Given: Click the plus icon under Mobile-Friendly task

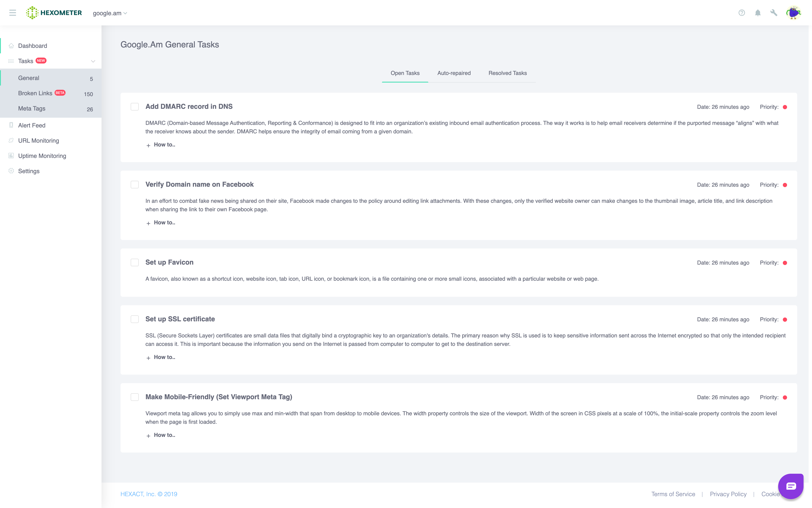Looking at the screenshot, I should coord(148,436).
